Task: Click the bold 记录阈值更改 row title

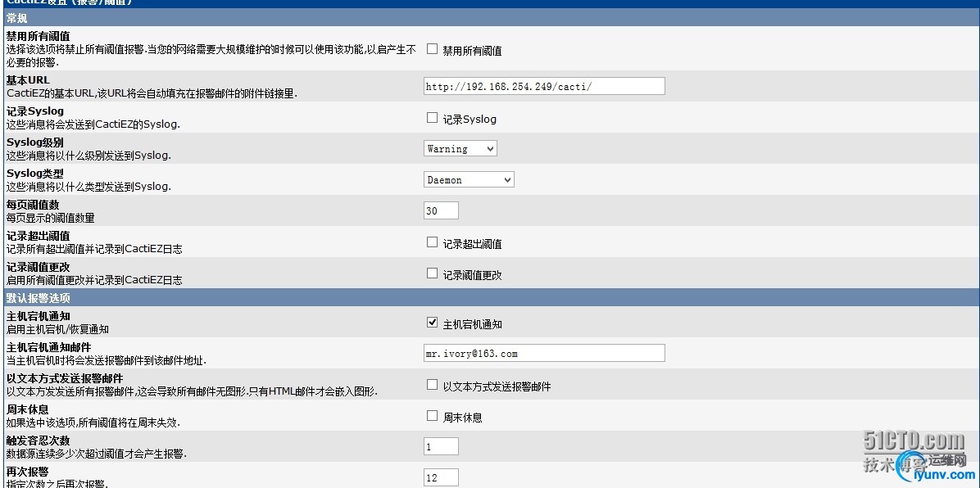Action: point(39,268)
